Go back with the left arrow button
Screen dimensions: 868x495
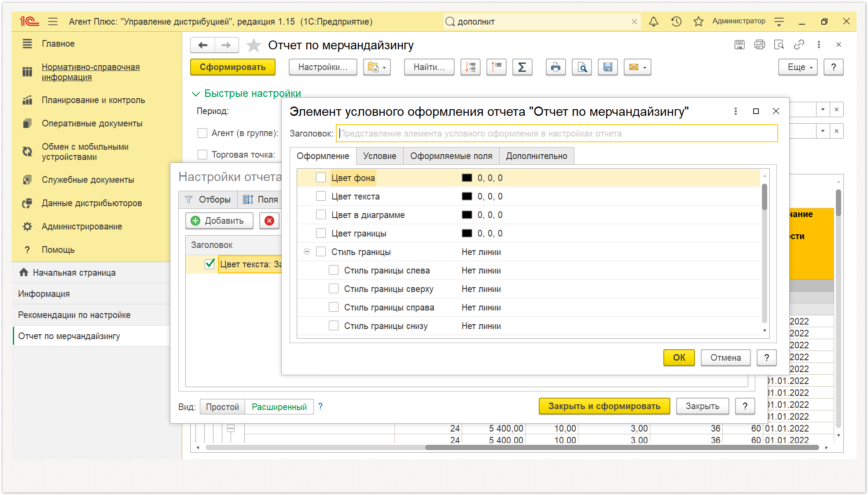[202, 45]
